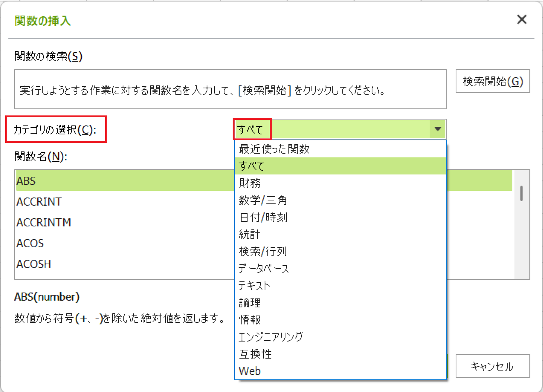Screen dimensions: 543x392
Task: Choose the Web category option
Action: pos(250,371)
